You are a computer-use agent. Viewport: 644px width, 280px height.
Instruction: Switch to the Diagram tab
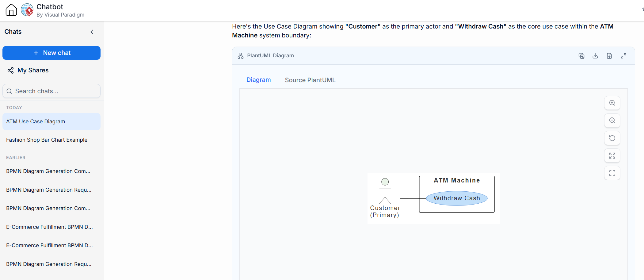pos(259,80)
